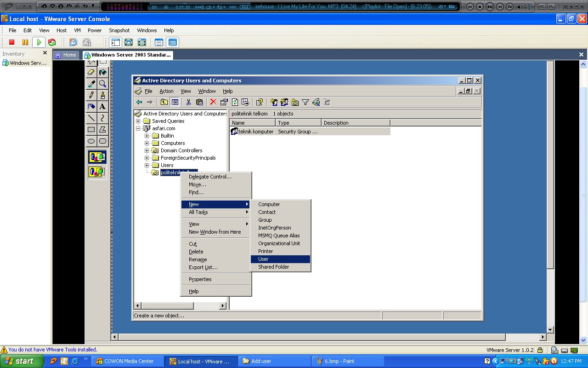Click the green Power On play button
588x368 pixels.
tap(39, 42)
